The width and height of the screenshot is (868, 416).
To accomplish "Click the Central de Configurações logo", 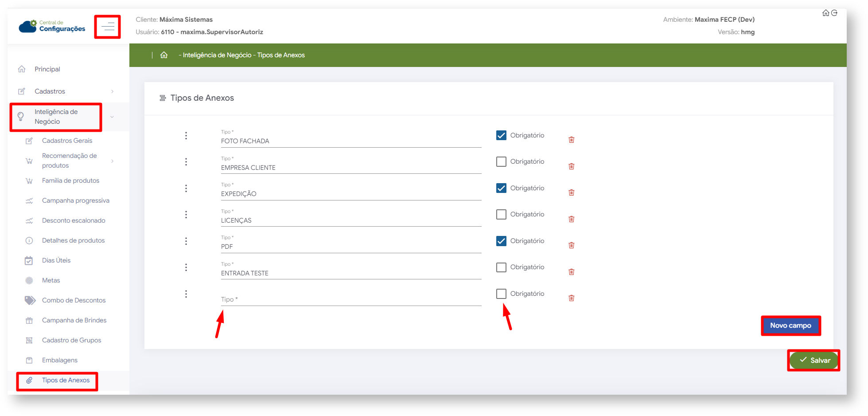I will [x=52, y=26].
